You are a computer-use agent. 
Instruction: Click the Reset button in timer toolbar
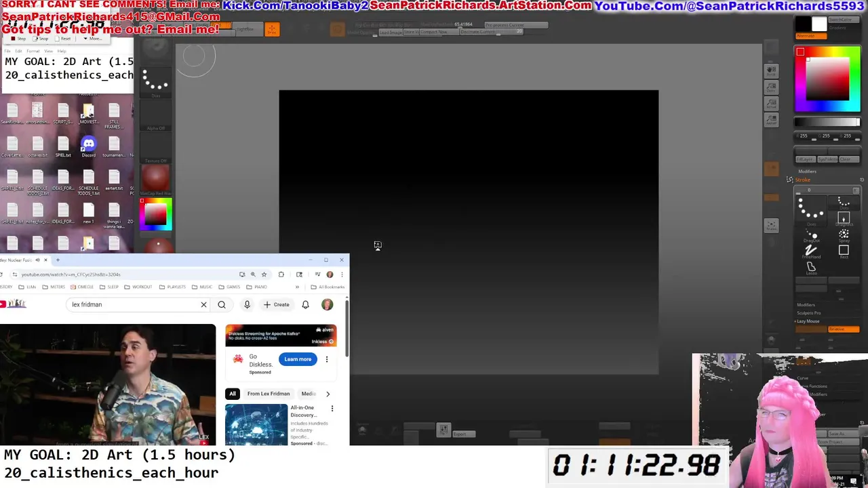(63, 39)
